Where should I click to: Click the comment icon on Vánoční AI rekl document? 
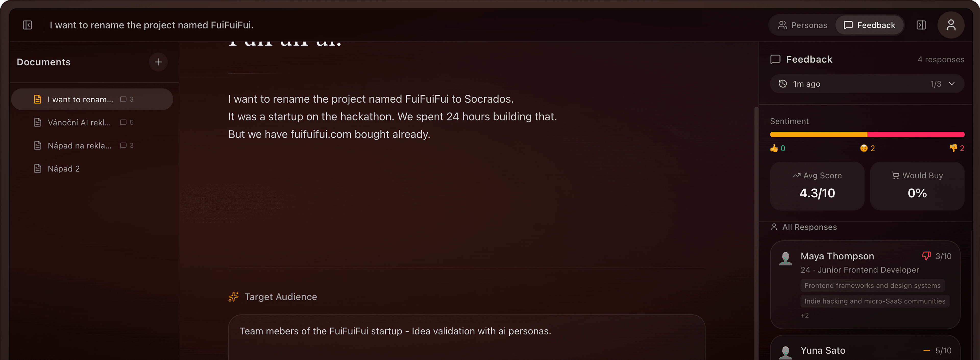point(123,122)
